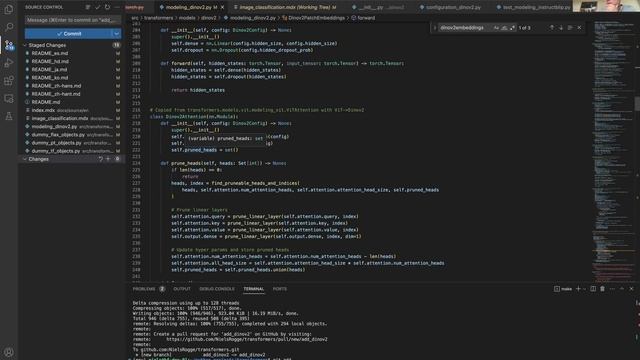The width and height of the screenshot is (640, 360).
Task: Close the bottom panel
Action: (x=631, y=289)
